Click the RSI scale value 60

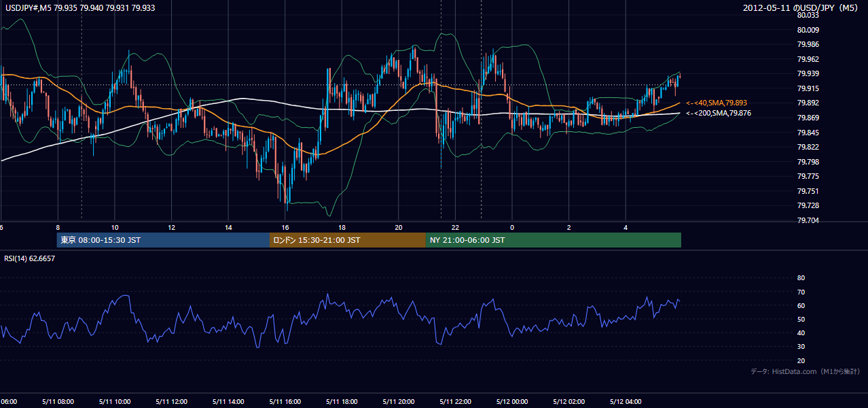(801, 305)
